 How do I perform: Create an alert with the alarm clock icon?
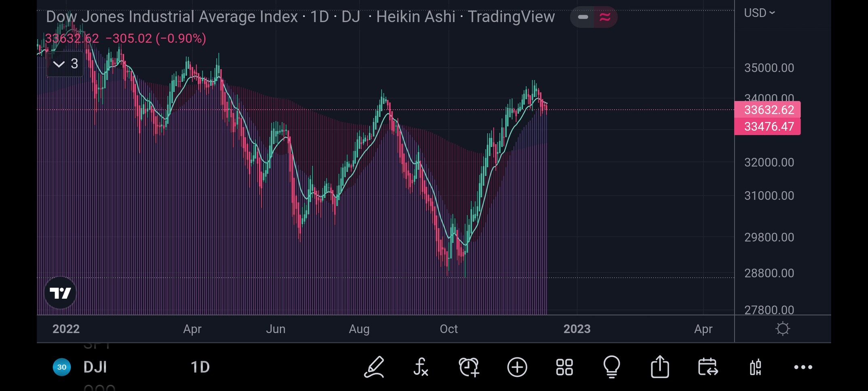[469, 367]
